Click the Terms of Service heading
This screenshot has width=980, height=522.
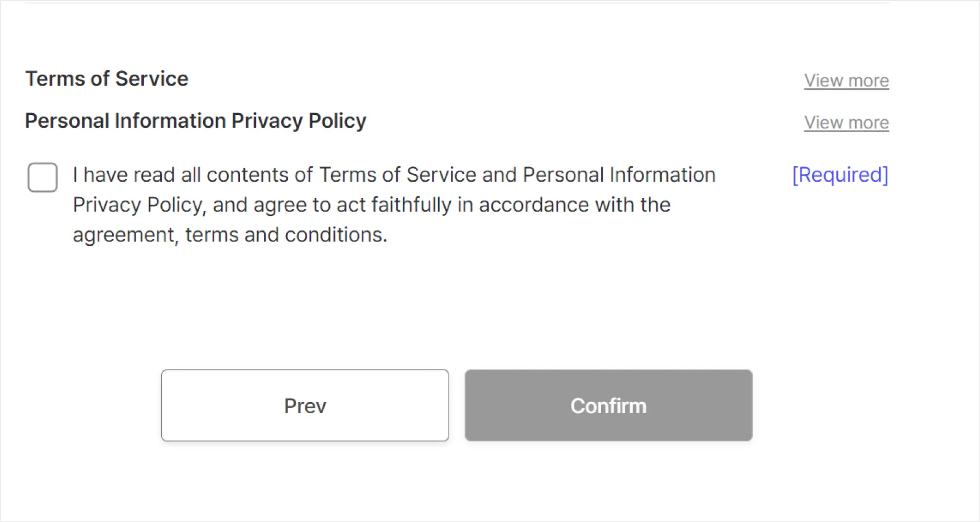click(107, 79)
